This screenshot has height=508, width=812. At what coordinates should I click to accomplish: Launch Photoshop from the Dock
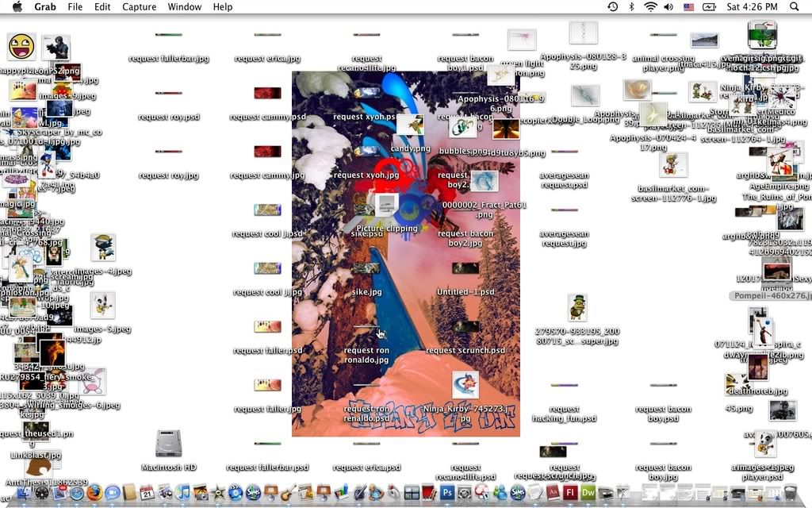[447, 494]
